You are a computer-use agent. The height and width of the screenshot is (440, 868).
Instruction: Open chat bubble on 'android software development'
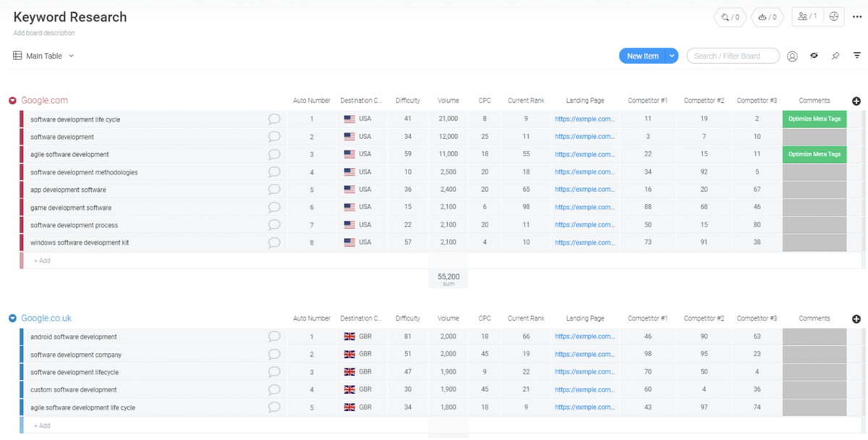pos(274,336)
